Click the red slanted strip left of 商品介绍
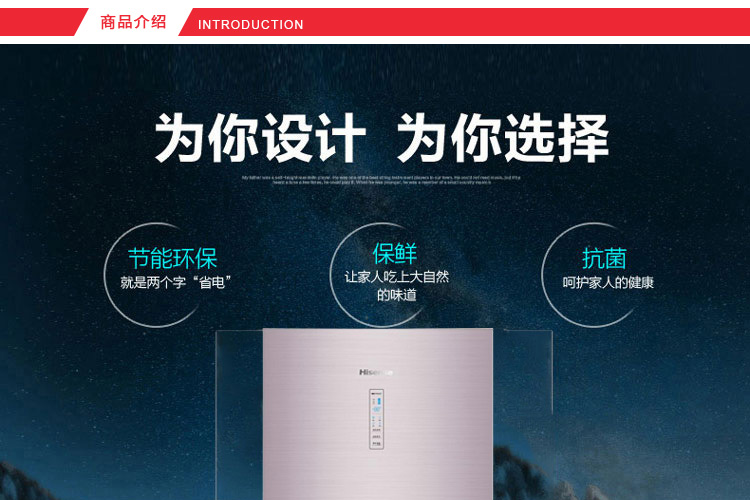 41,22
